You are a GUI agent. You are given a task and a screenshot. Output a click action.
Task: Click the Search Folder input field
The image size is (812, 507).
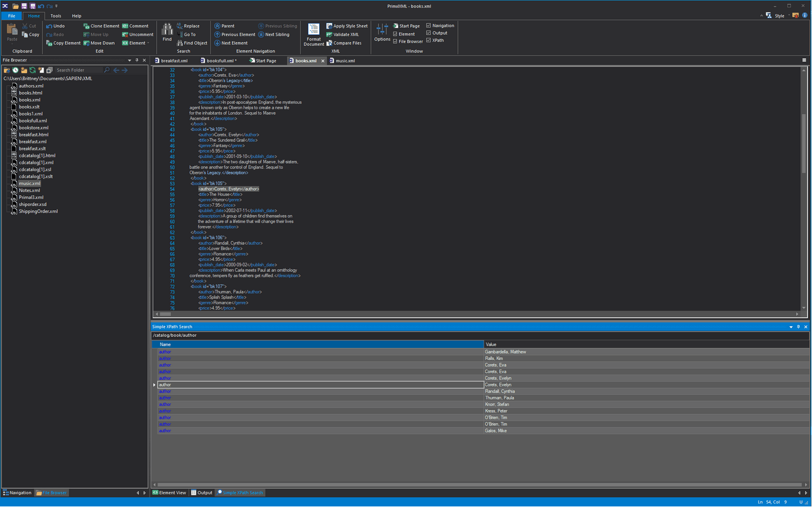tap(78, 70)
